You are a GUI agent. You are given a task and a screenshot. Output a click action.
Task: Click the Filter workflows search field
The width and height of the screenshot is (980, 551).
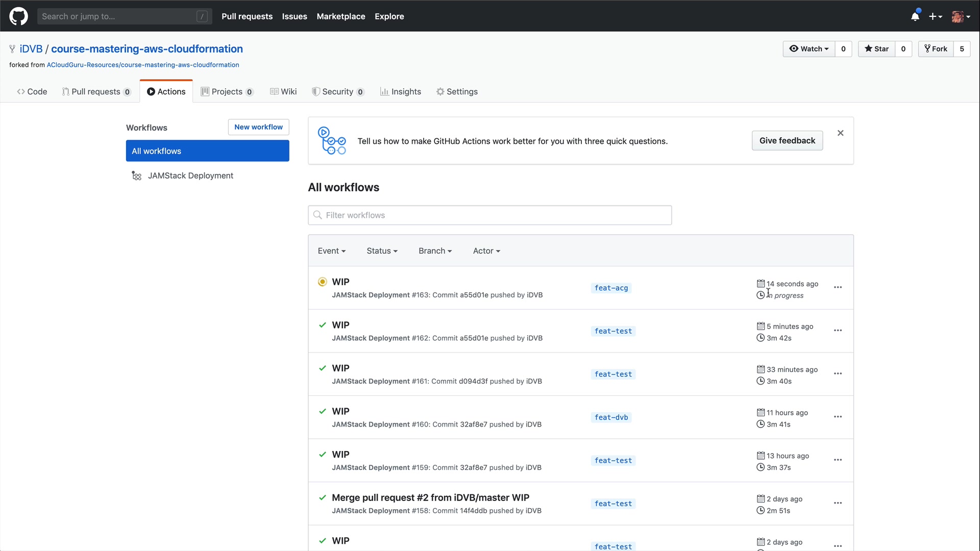tap(489, 215)
